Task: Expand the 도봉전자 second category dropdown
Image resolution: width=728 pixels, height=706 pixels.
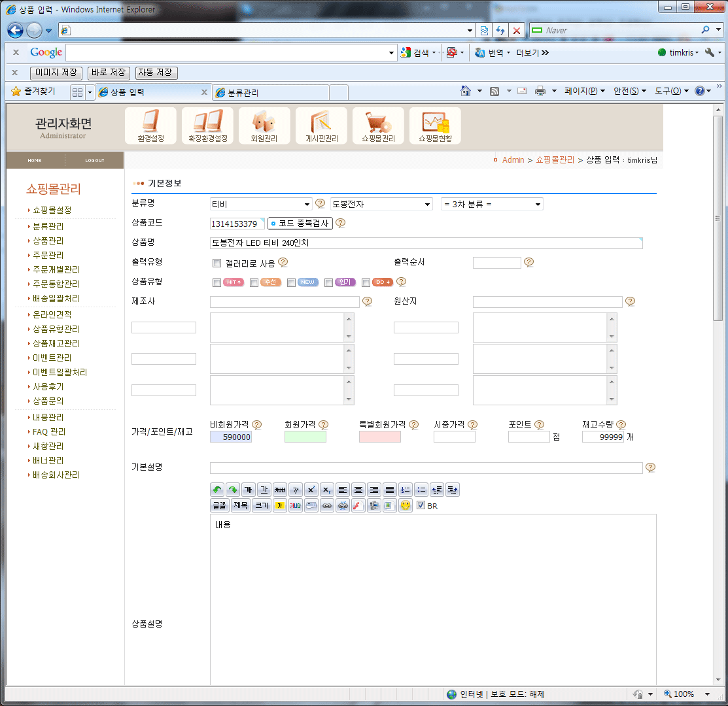Action: point(381,204)
